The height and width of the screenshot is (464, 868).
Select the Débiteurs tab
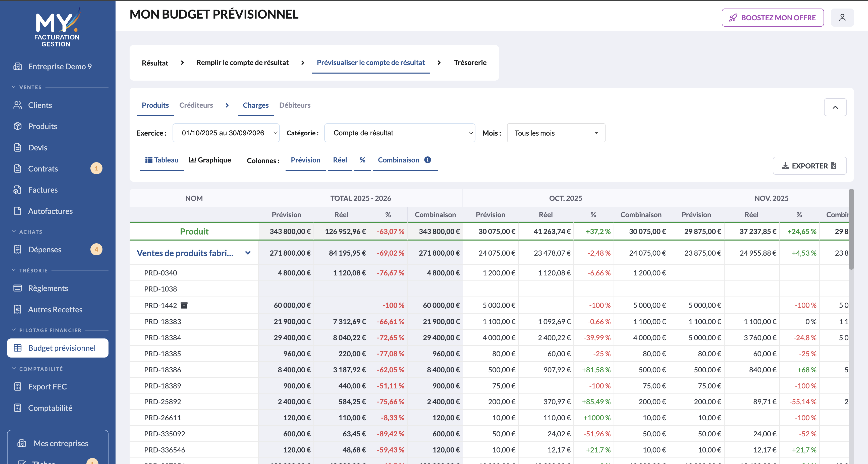[x=295, y=105]
